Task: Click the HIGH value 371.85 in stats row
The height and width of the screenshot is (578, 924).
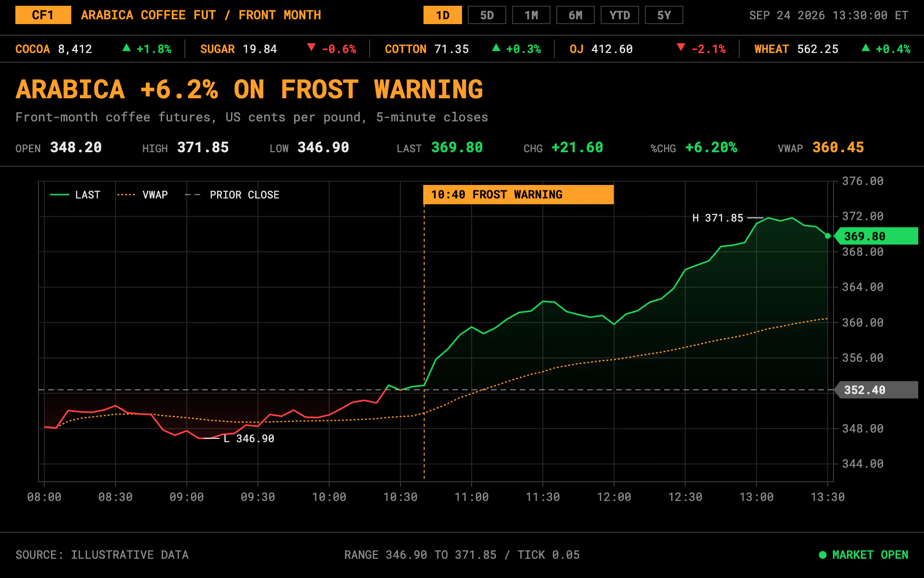Action: tap(203, 147)
